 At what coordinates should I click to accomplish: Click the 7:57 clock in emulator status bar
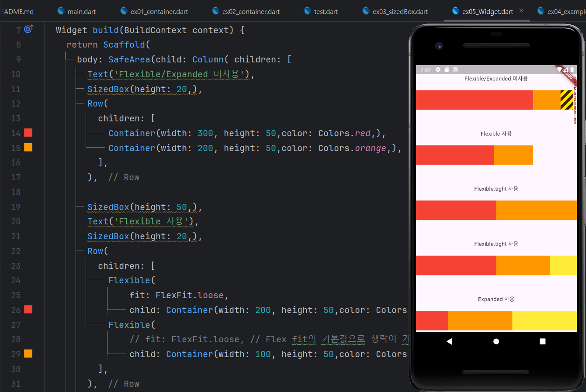pyautogui.click(x=426, y=70)
